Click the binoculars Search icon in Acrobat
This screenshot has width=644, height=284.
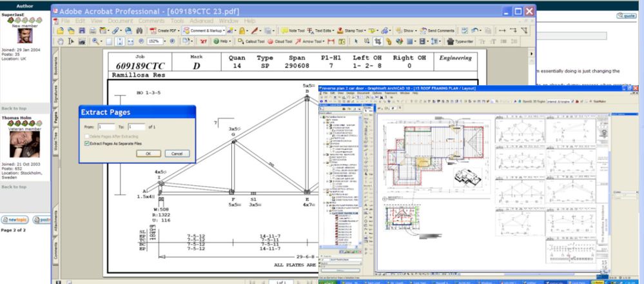click(140, 31)
